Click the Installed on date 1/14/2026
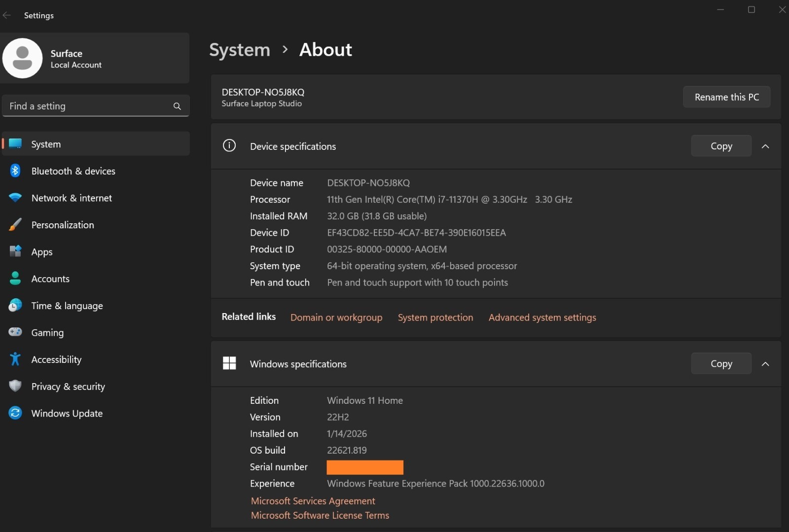The height and width of the screenshot is (532, 789). coord(347,434)
